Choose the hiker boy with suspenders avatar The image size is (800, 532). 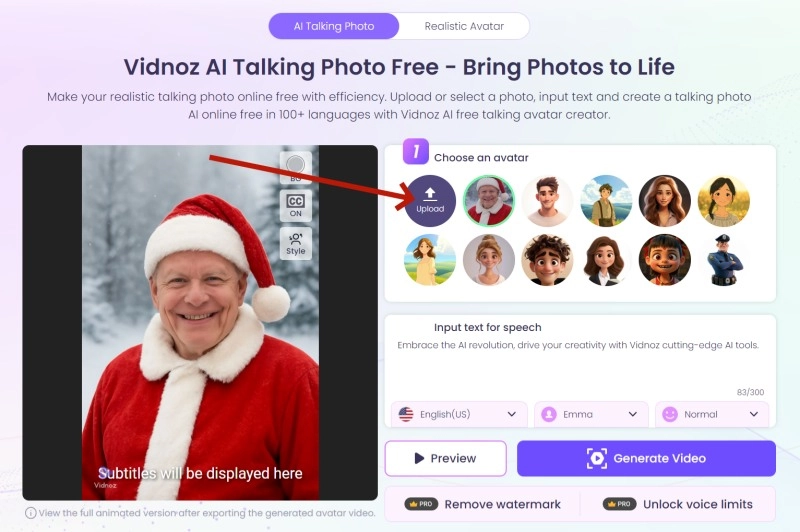[606, 200]
